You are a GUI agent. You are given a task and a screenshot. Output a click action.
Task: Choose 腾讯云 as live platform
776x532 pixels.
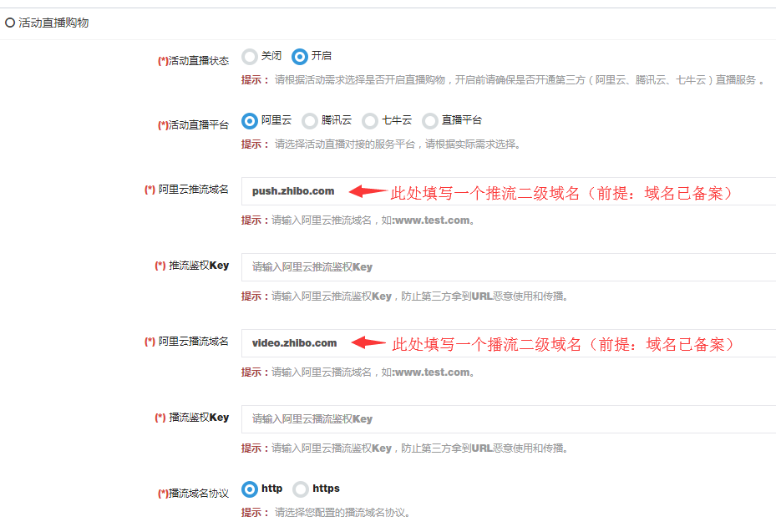click(x=310, y=121)
